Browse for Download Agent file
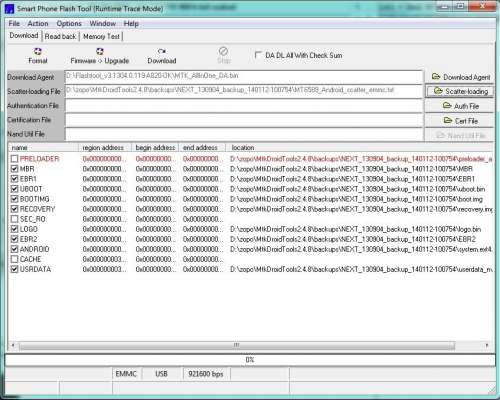500x400 pixels. [460, 77]
